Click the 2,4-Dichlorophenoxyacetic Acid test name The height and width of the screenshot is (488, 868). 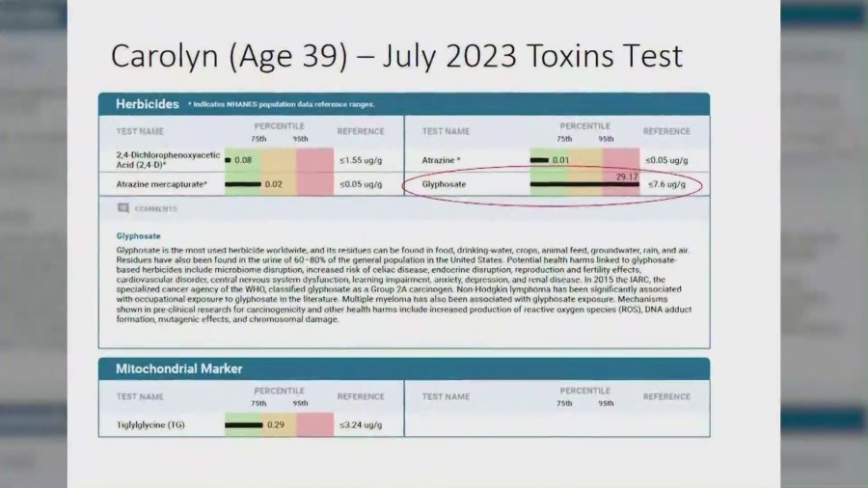(162, 159)
